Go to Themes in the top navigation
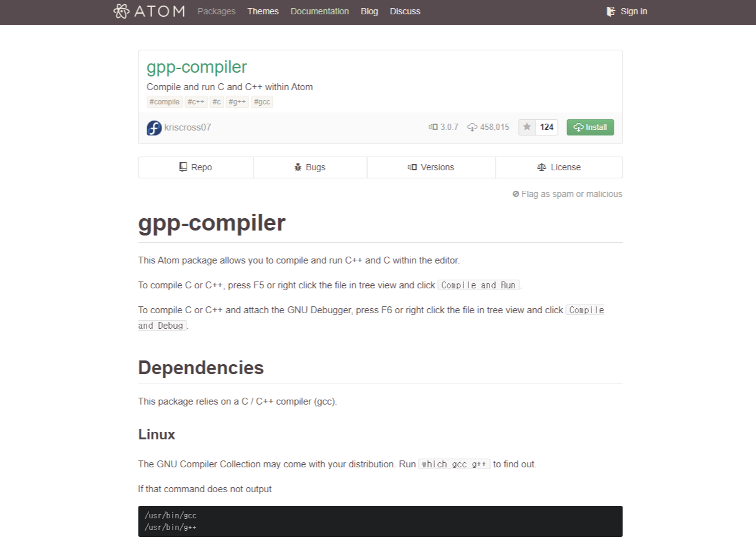 click(x=263, y=11)
